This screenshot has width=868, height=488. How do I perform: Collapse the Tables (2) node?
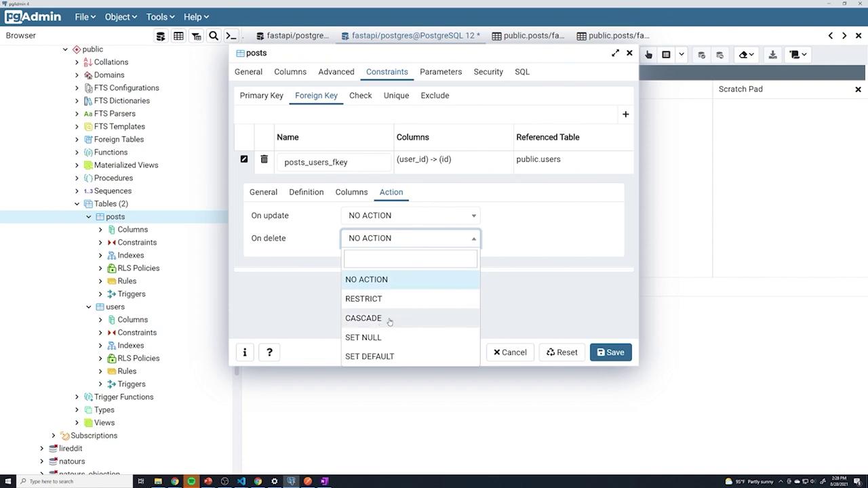[x=77, y=204]
